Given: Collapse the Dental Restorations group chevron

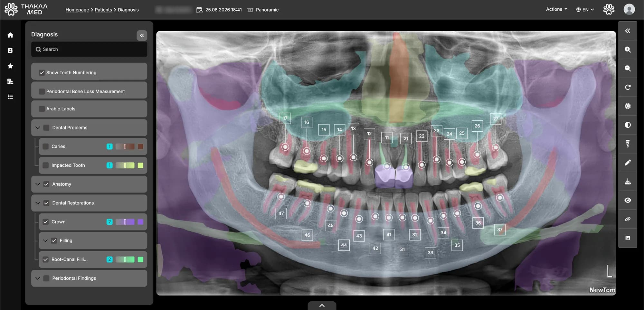Looking at the screenshot, I should [38, 203].
